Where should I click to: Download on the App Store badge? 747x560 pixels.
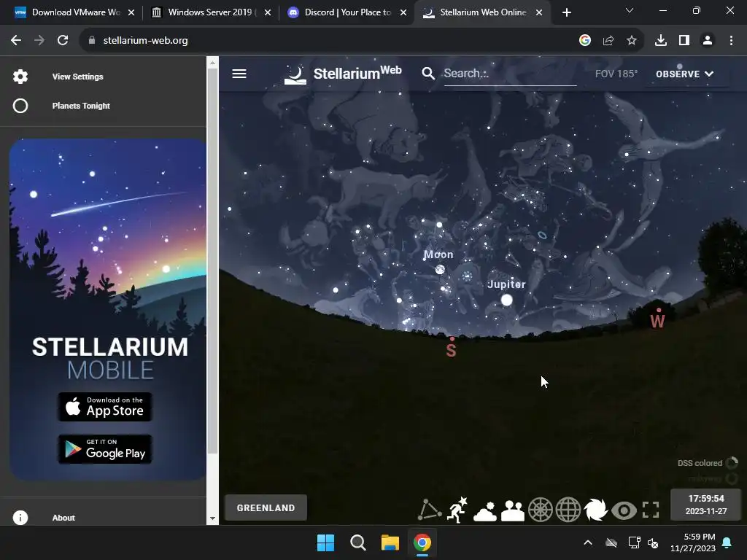(x=105, y=407)
